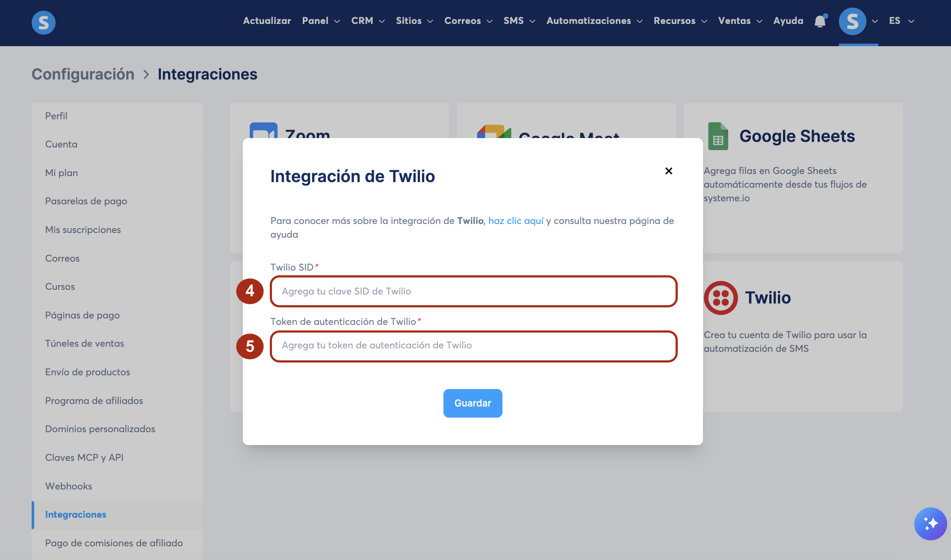Select Perfil in the settings sidebar

117,116
